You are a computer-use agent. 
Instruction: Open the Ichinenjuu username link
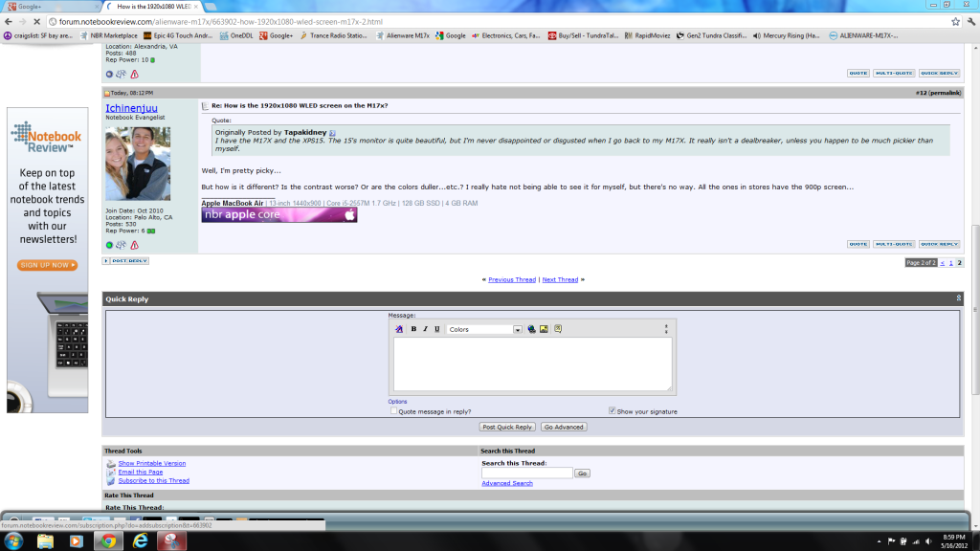[x=131, y=108]
